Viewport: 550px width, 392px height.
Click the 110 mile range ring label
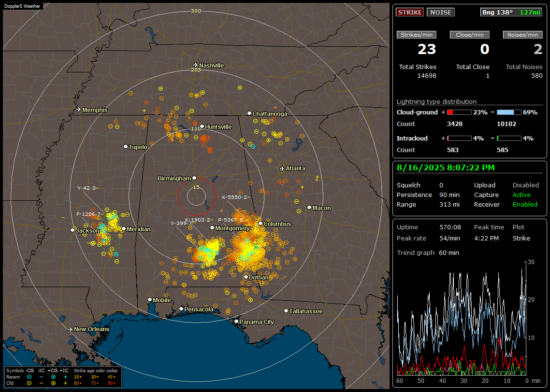(196, 128)
